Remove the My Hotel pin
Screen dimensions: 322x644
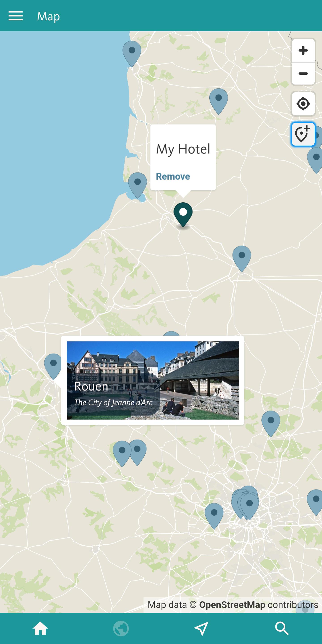coord(173,176)
